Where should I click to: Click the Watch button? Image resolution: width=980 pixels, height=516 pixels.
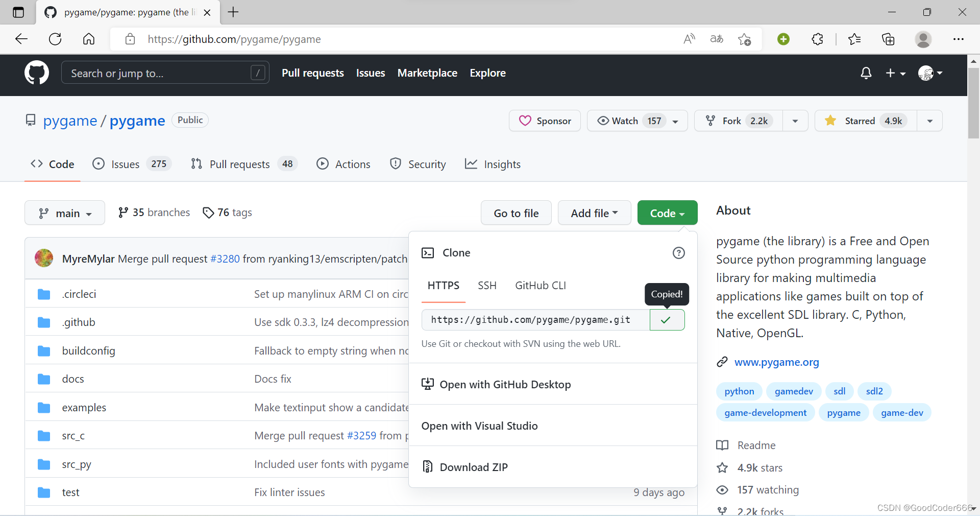pos(637,121)
